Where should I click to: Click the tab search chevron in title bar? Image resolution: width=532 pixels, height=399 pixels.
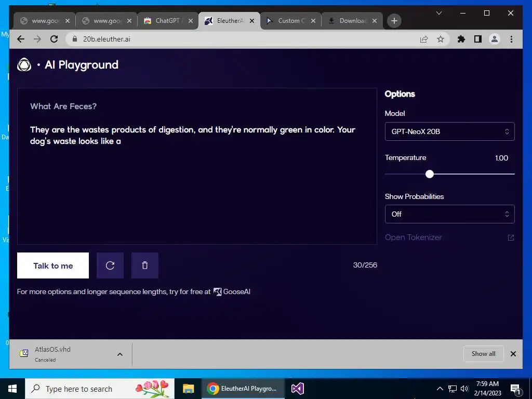[x=438, y=13]
